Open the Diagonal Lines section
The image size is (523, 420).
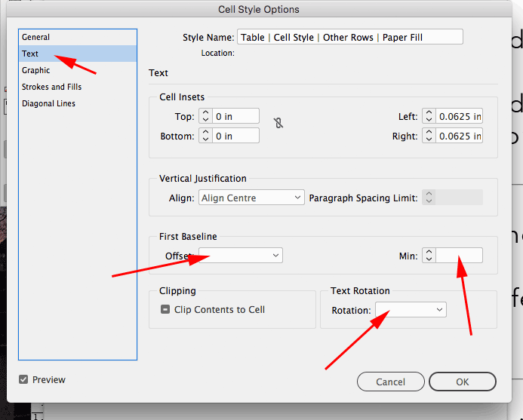(x=49, y=103)
